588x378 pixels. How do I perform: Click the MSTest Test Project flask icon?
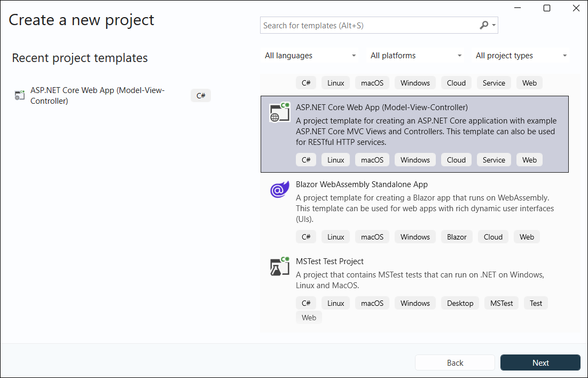click(279, 266)
